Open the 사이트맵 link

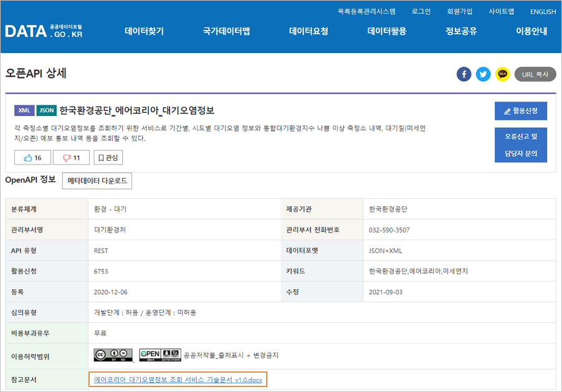501,11
